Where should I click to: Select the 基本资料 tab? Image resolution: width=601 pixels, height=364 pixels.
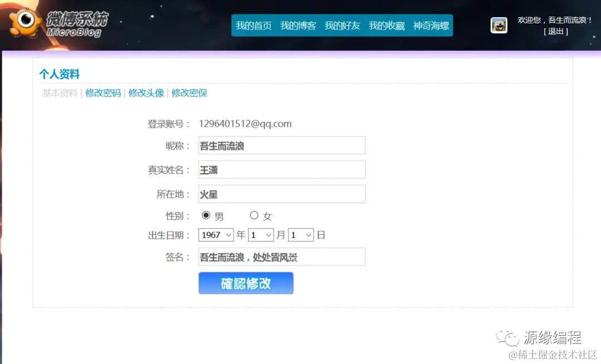(x=58, y=93)
